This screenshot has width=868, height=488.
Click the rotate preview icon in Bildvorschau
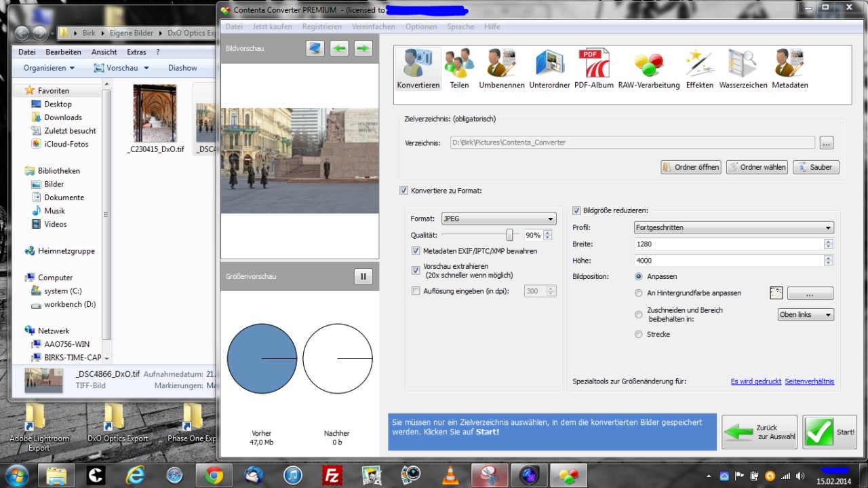click(315, 48)
